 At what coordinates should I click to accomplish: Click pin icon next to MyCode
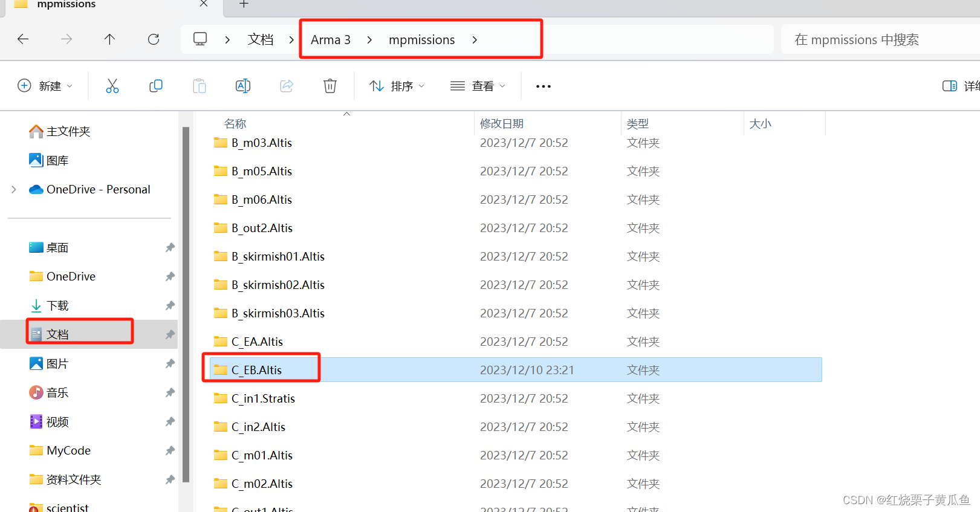tap(170, 450)
